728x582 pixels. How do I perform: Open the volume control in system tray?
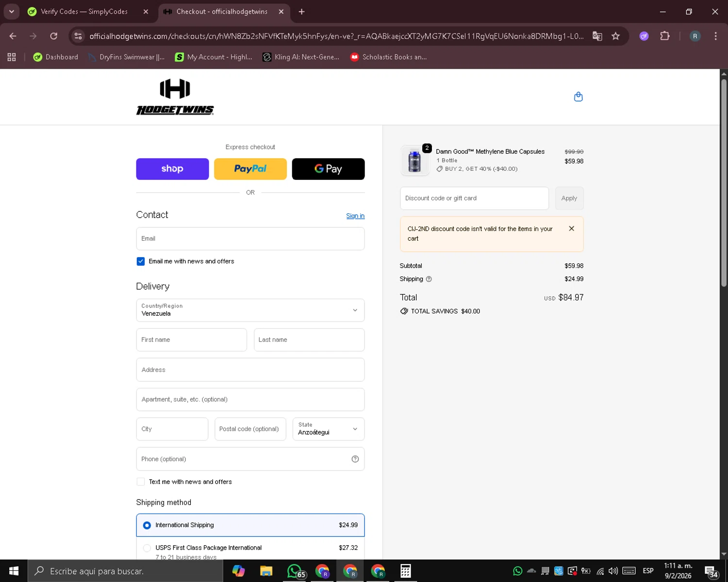point(613,571)
